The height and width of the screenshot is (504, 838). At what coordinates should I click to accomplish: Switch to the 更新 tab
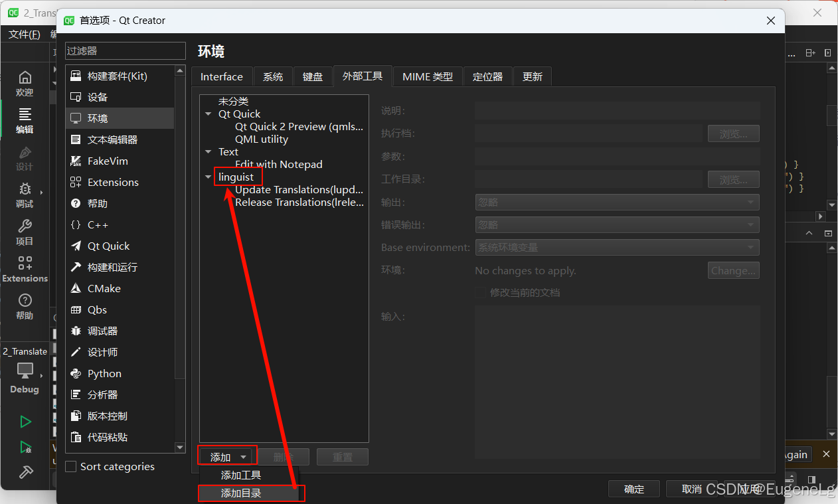coord(533,76)
